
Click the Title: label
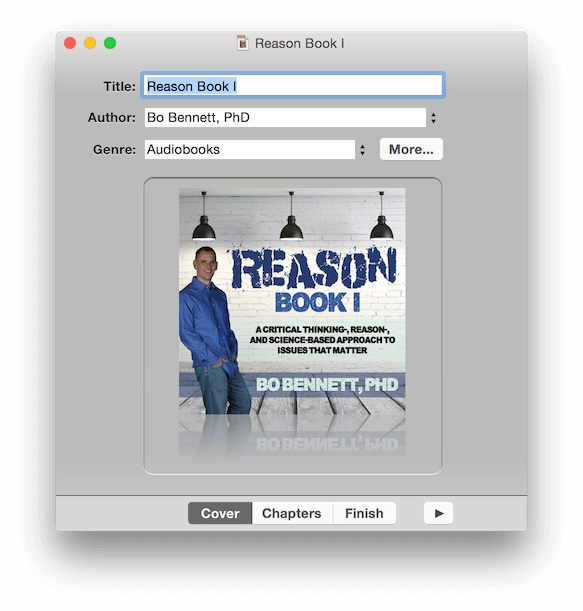point(119,86)
